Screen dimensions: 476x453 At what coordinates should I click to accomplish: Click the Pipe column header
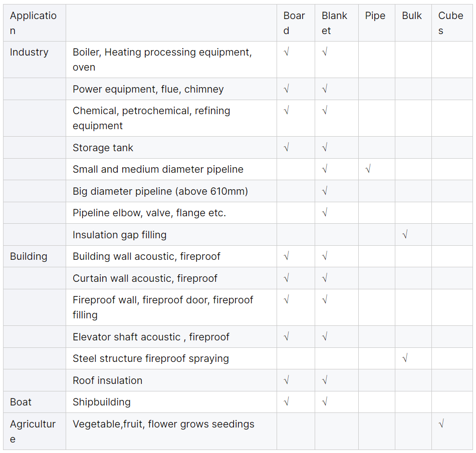click(375, 16)
